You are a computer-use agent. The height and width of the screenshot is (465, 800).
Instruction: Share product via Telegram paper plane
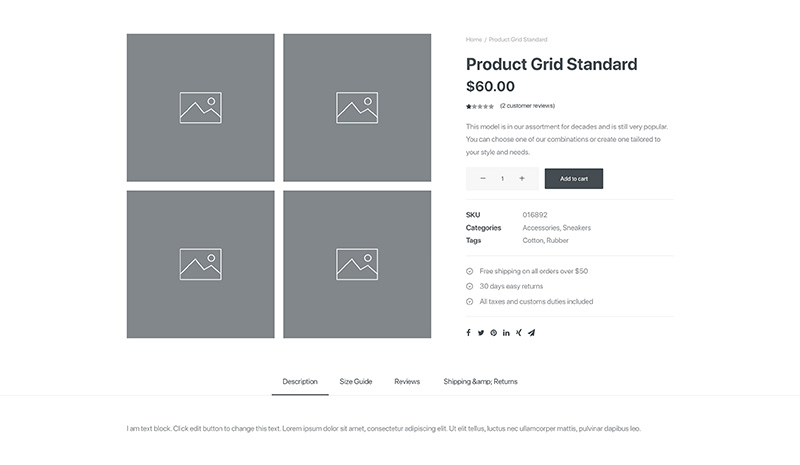(532, 333)
